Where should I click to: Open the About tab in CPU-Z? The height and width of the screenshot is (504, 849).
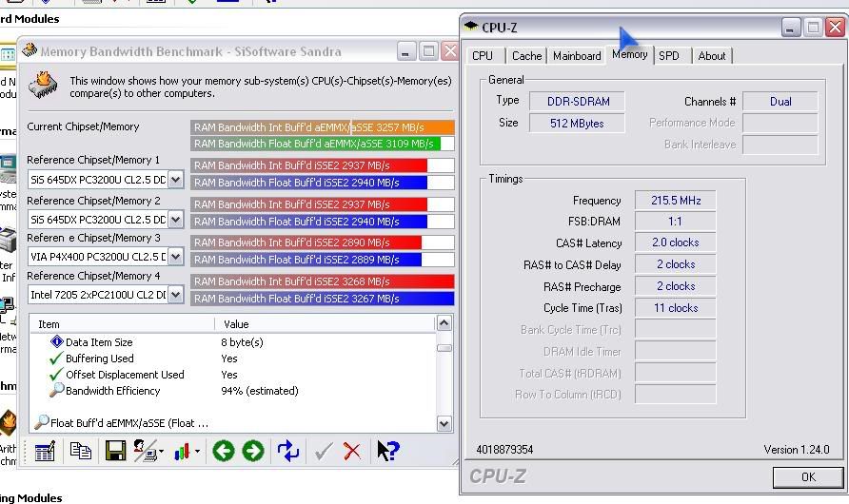point(712,56)
